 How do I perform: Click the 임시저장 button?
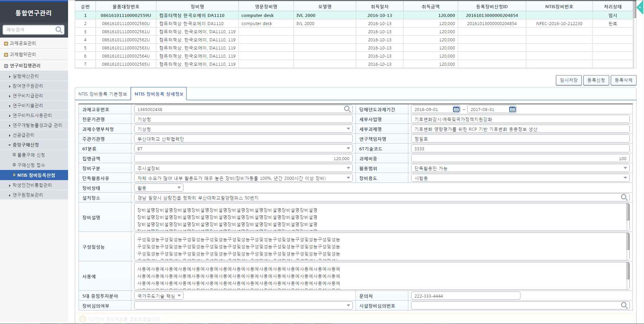point(569,80)
